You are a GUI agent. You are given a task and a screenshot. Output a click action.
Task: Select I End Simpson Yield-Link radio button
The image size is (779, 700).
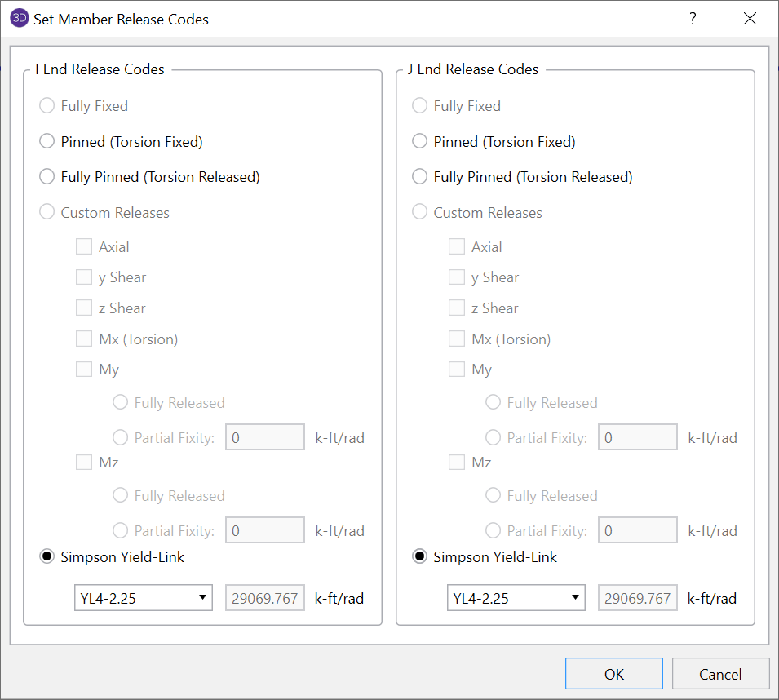47,558
